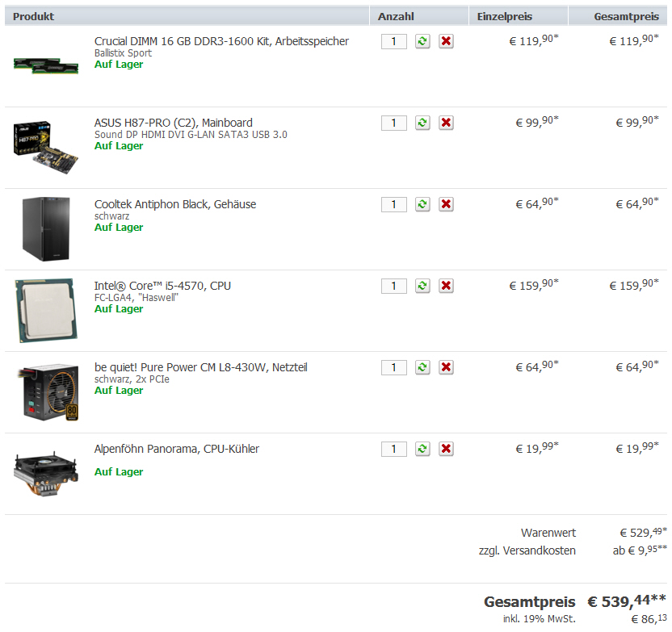
Task: Open be quiet! Pure Power CM L8-430W link
Action: pos(200,367)
